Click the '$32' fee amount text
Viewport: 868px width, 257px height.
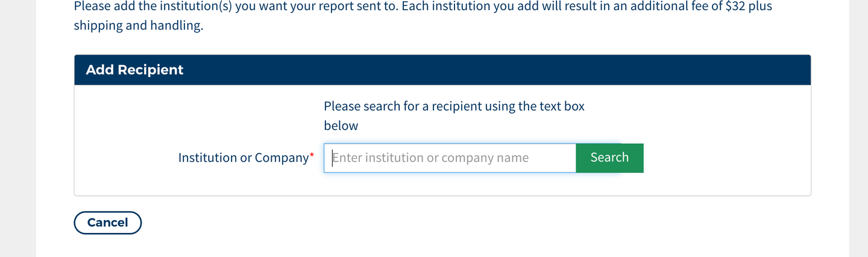(x=737, y=7)
